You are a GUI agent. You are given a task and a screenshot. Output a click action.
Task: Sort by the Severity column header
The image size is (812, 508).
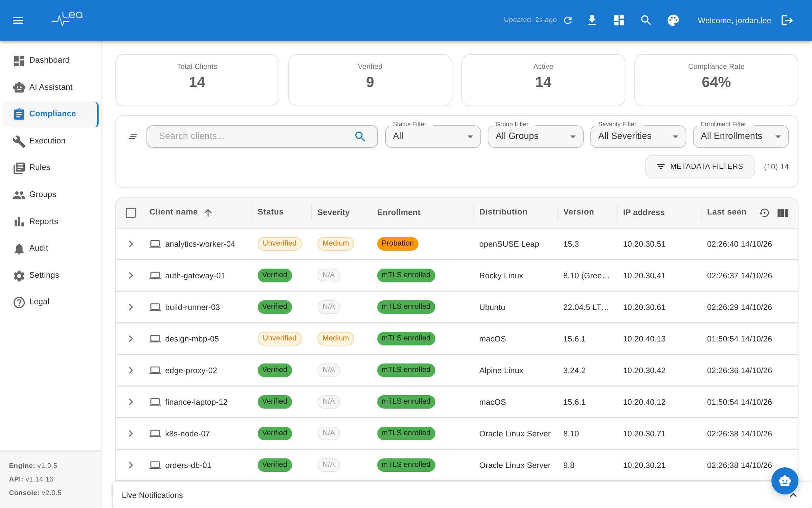333,212
